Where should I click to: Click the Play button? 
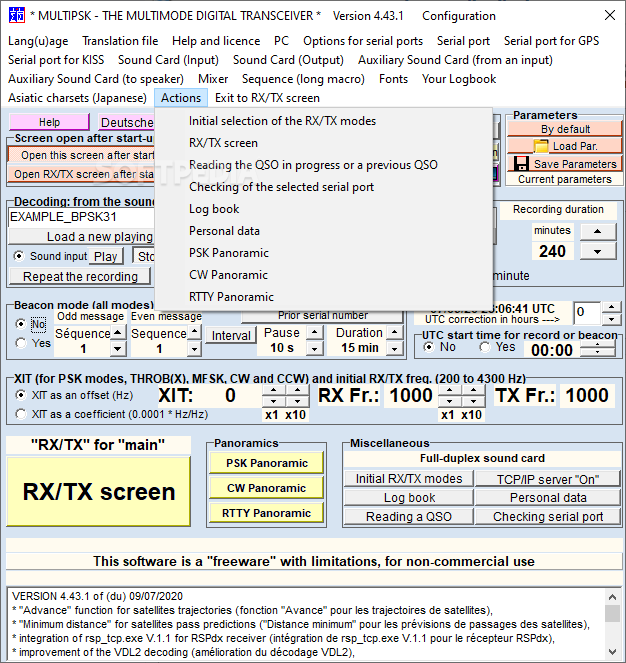[x=106, y=256]
